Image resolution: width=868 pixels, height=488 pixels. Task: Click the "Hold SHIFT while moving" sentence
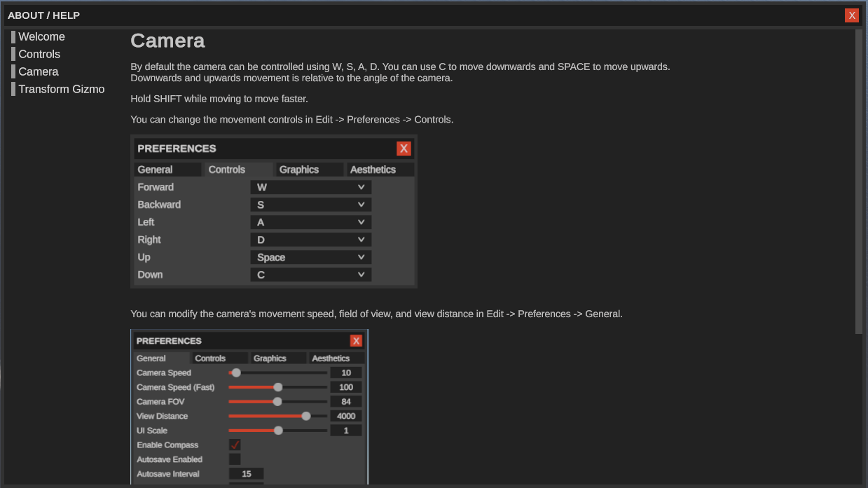219,99
